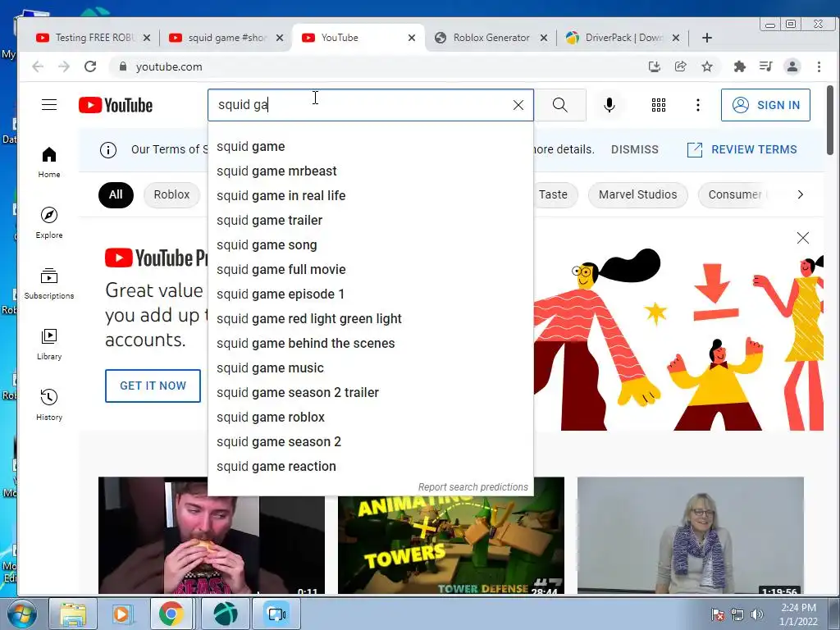Click GET IT NOW button
Viewport: 840px width, 630px height.
coord(153,386)
